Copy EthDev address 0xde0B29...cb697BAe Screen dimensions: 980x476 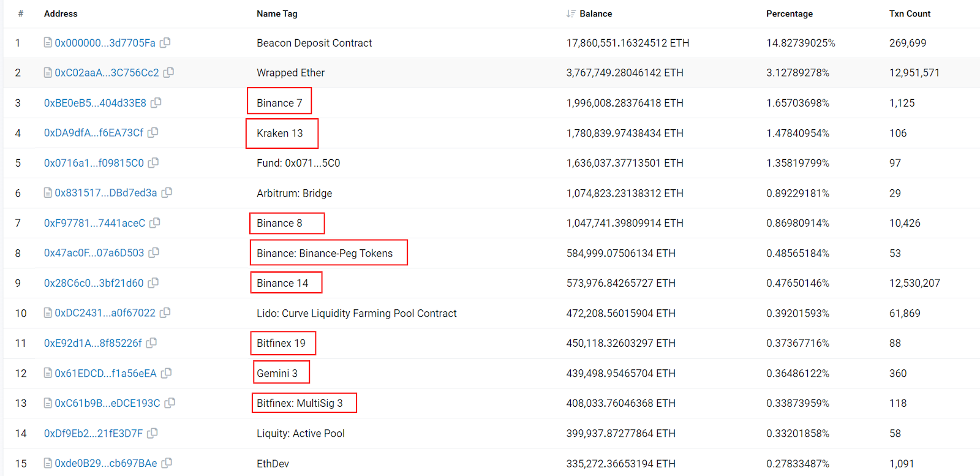click(x=167, y=463)
